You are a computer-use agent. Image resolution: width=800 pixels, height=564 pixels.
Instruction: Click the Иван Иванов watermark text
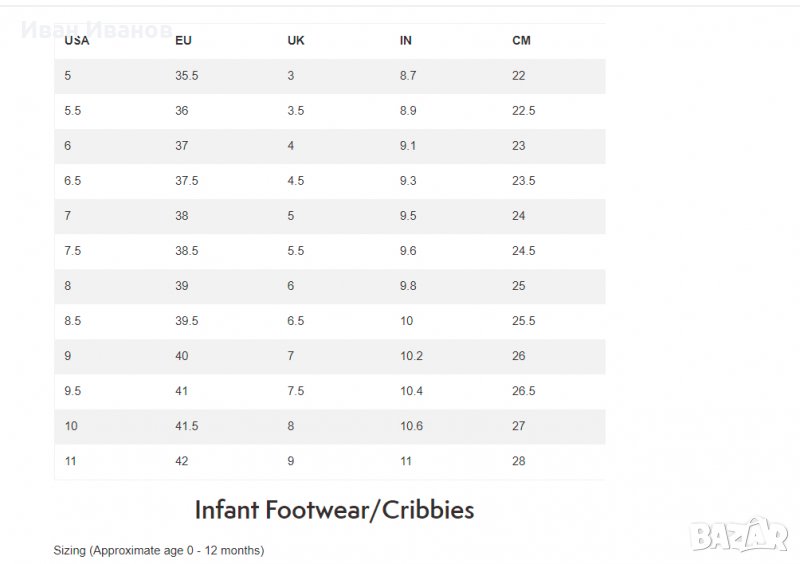[95, 31]
